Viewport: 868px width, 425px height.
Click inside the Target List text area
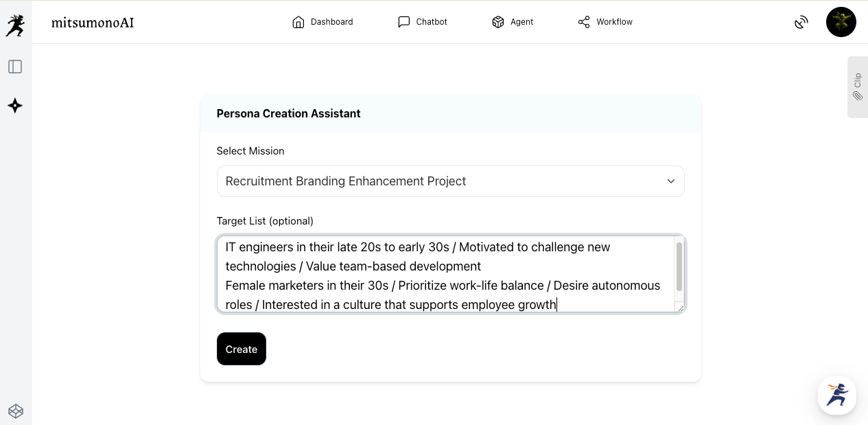pos(446,275)
